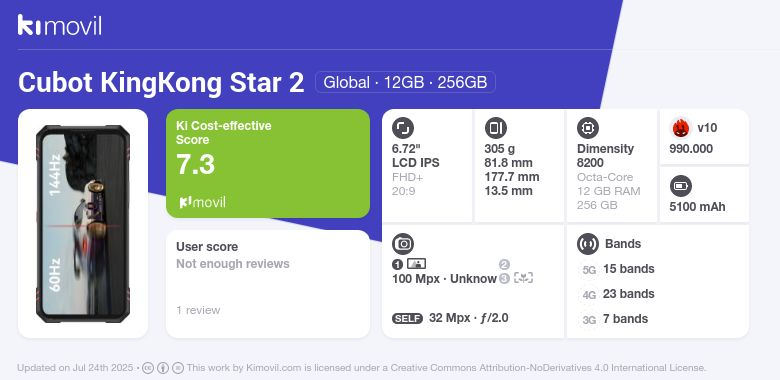Viewport: 780px width, 380px height.
Task: Click the network Bands signal icon
Action: 588,244
